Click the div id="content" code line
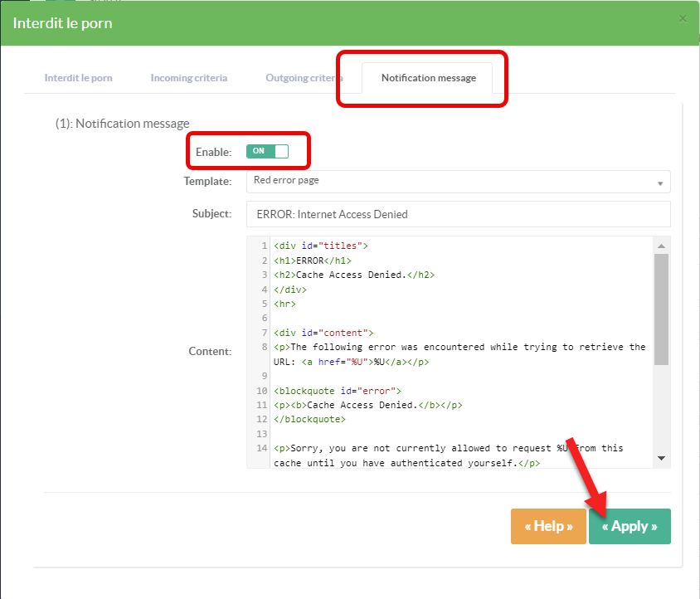700x599 pixels. click(323, 333)
